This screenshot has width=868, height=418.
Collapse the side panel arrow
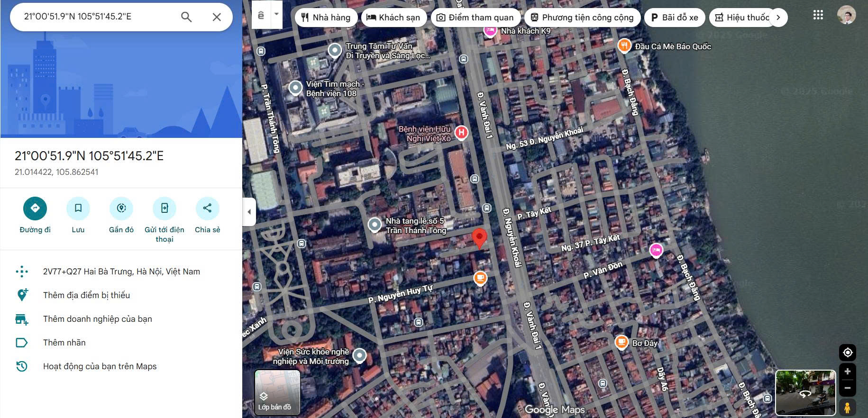pyautogui.click(x=249, y=212)
